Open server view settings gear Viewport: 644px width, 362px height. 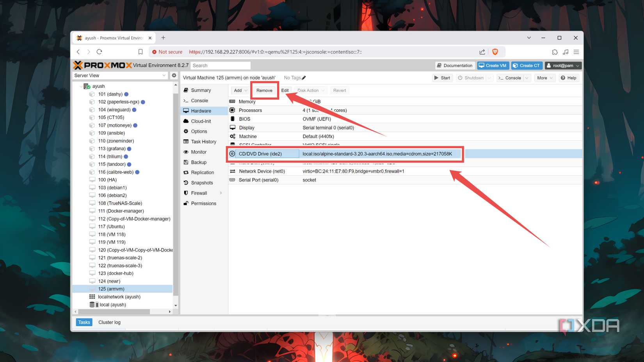[174, 75]
